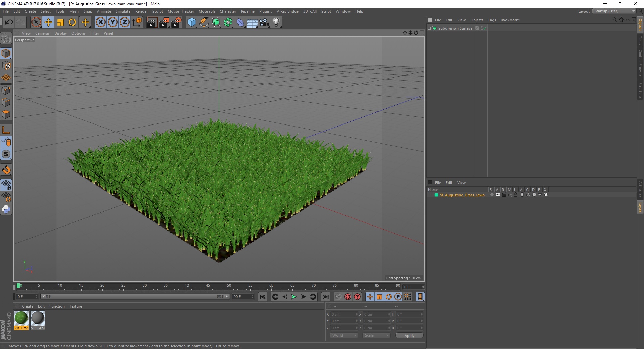The image size is (644, 349).
Task: Toggle layer lock icon
Action: [x=516, y=195]
